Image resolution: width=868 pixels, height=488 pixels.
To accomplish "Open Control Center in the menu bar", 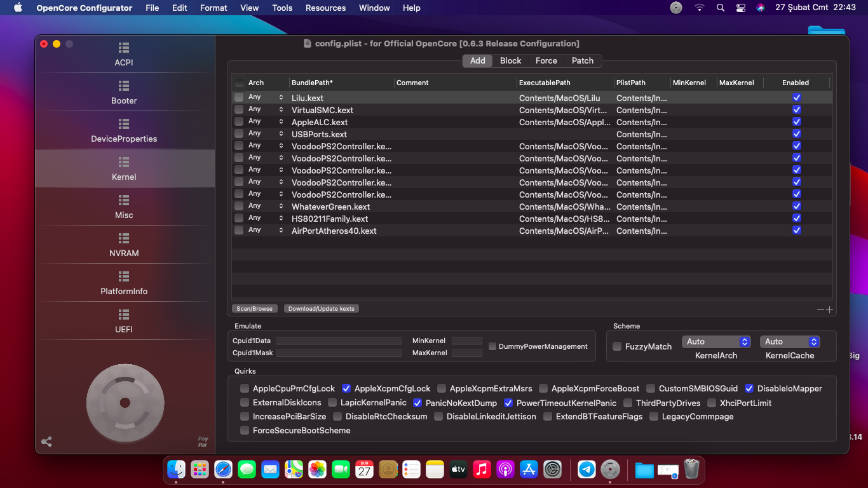I will 741,8.
